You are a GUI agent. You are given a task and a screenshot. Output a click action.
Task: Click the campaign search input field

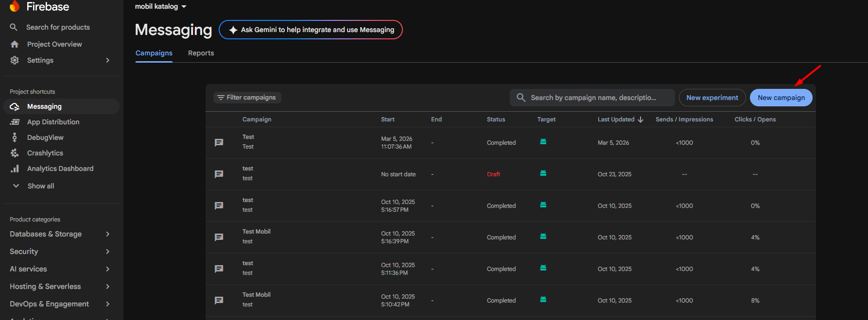coord(593,98)
